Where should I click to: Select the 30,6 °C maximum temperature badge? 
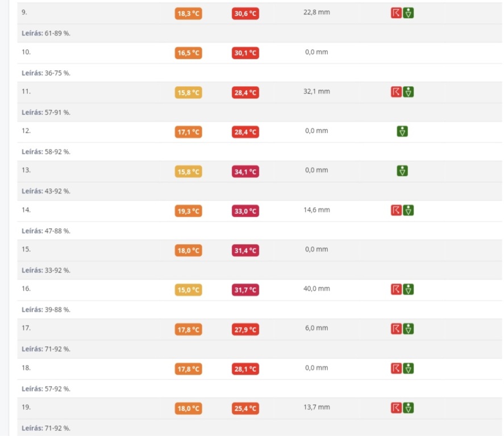coord(245,14)
